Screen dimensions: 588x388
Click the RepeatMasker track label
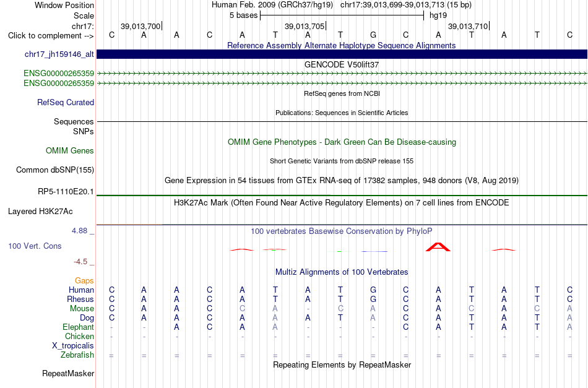68,373
